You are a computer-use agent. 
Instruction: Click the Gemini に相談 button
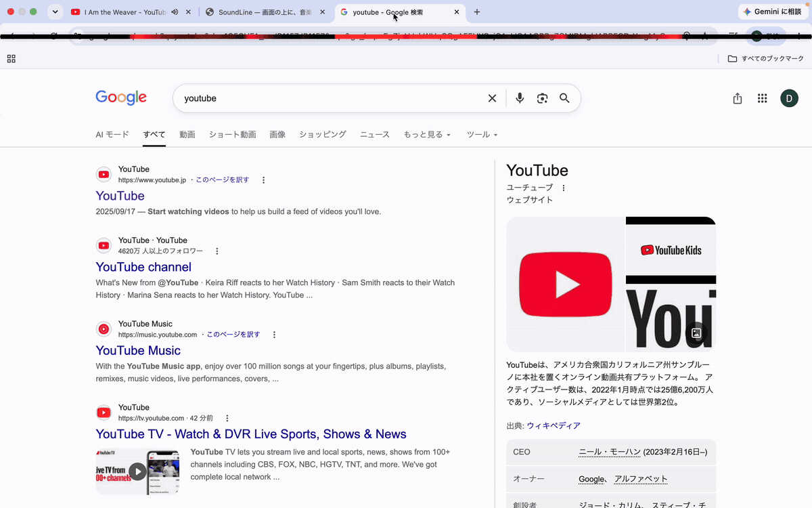click(x=773, y=12)
